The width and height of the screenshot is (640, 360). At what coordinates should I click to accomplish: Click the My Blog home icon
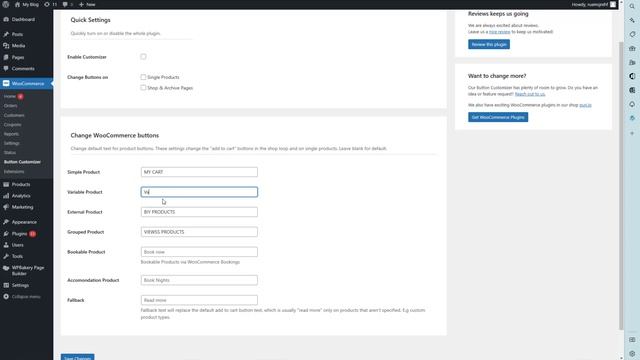tap(17, 4)
